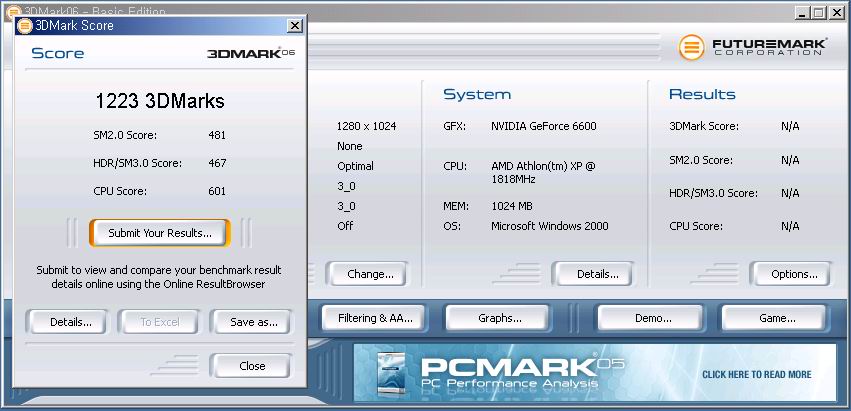Click the resolution value 1280 x 1024
This screenshot has width=851, height=411.
click(366, 126)
